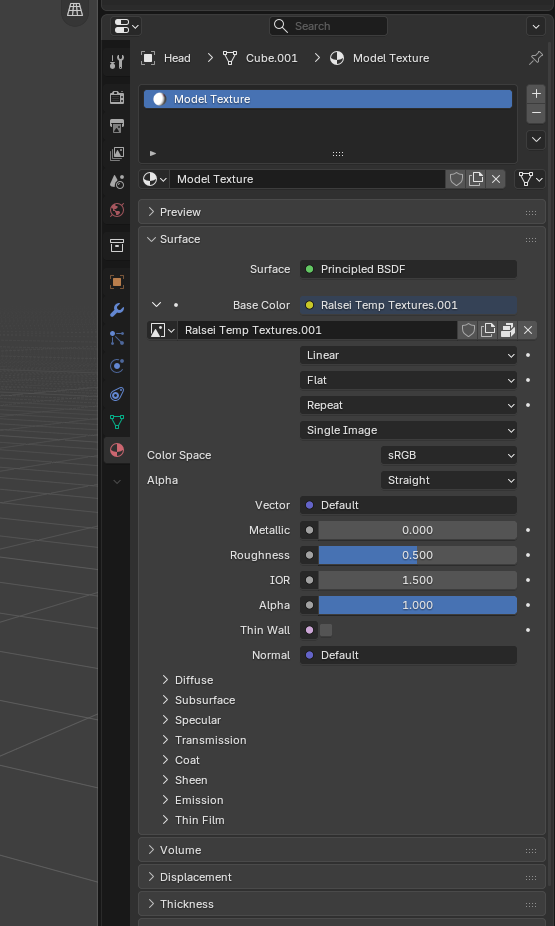Remove the selected material slot
This screenshot has width=555, height=926.
pos(536,113)
